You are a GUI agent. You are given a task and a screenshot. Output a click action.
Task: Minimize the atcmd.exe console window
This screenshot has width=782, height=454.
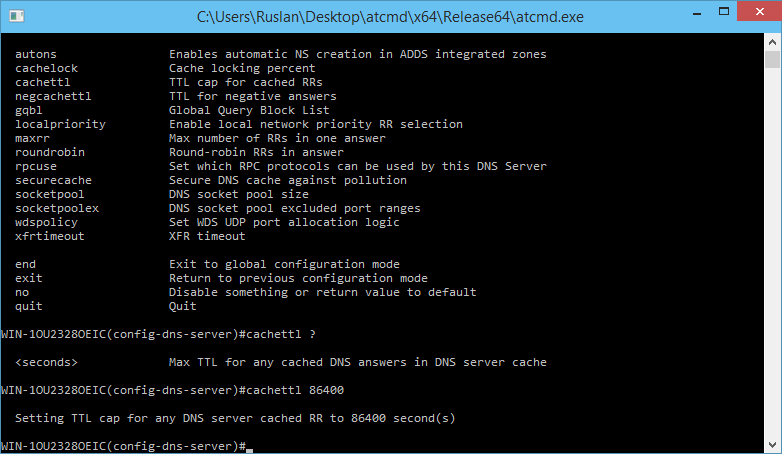tap(697, 12)
